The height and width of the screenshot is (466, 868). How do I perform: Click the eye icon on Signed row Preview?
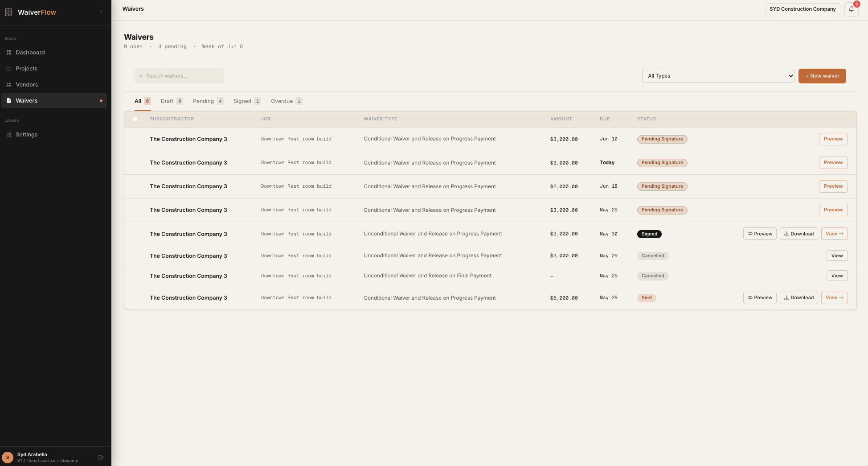point(750,234)
